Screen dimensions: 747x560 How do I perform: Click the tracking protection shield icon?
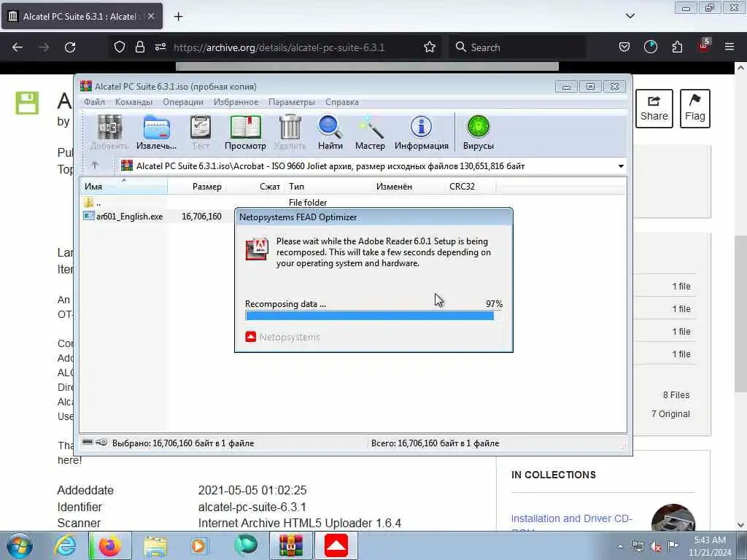point(120,47)
